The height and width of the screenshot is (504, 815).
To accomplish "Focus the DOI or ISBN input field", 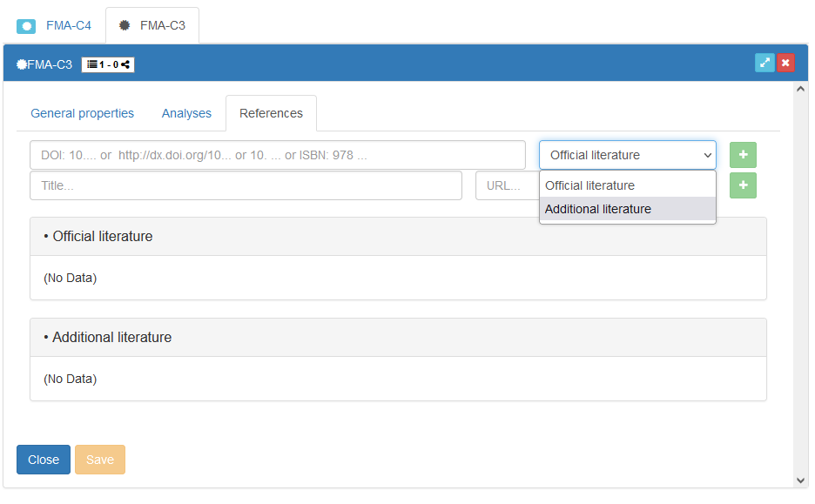I will (x=277, y=155).
